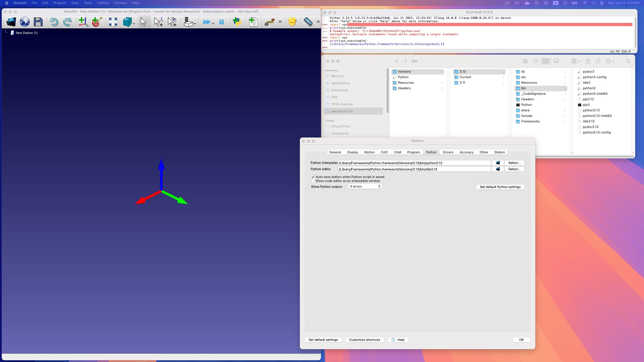This screenshot has height=362, width=644.
Task: Click the Add reference frame icon
Action: point(83,22)
